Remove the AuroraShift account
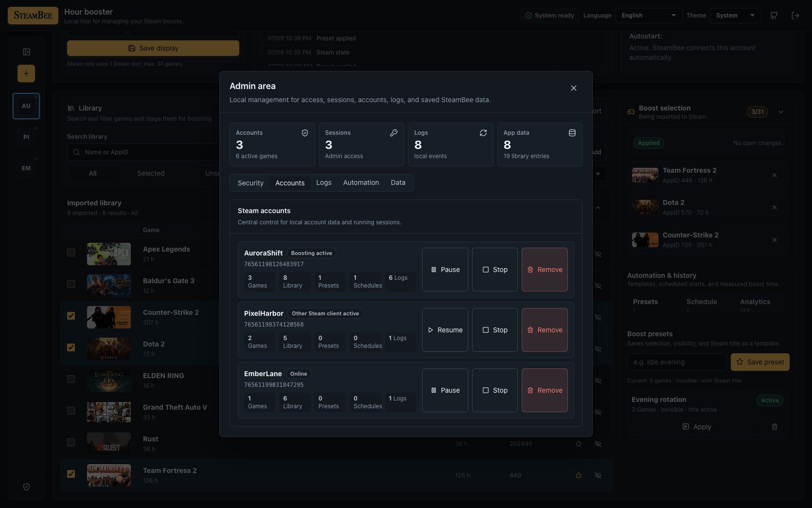The image size is (812, 508). tap(545, 270)
